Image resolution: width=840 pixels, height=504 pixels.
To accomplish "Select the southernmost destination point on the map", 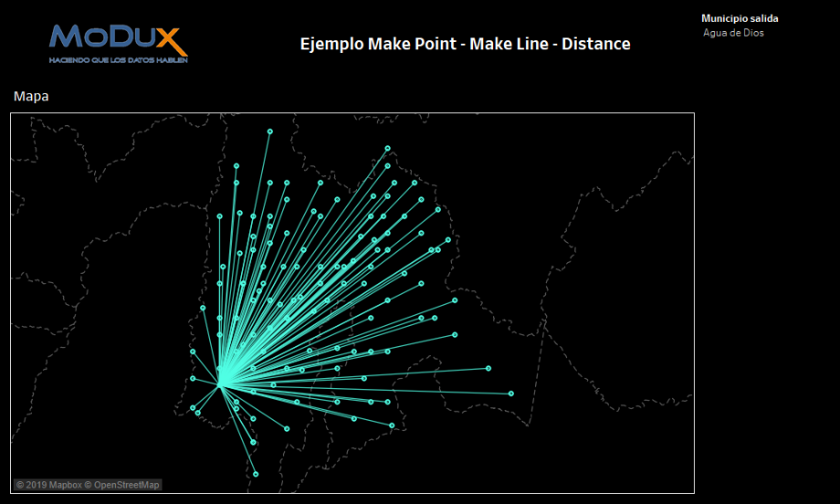I will (x=256, y=474).
